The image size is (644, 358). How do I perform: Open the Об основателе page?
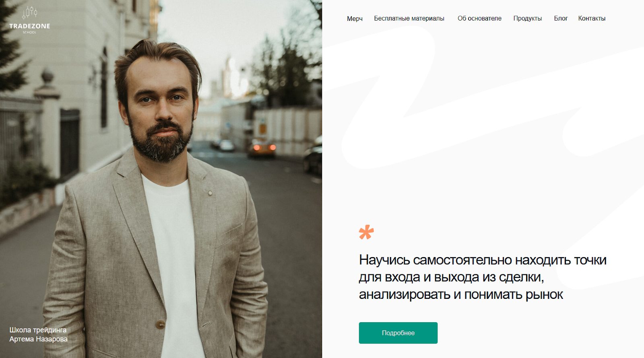tap(479, 19)
